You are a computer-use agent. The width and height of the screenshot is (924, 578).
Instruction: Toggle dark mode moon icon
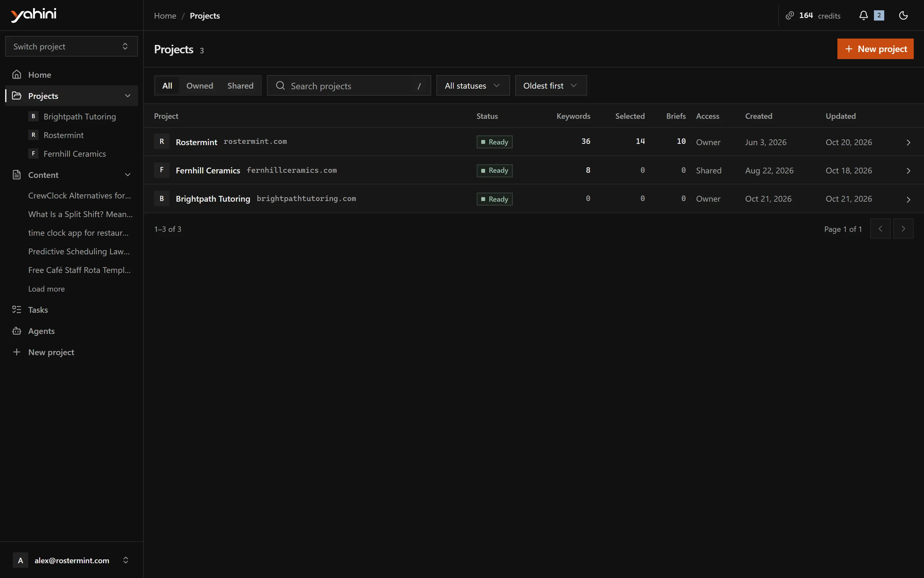point(903,15)
